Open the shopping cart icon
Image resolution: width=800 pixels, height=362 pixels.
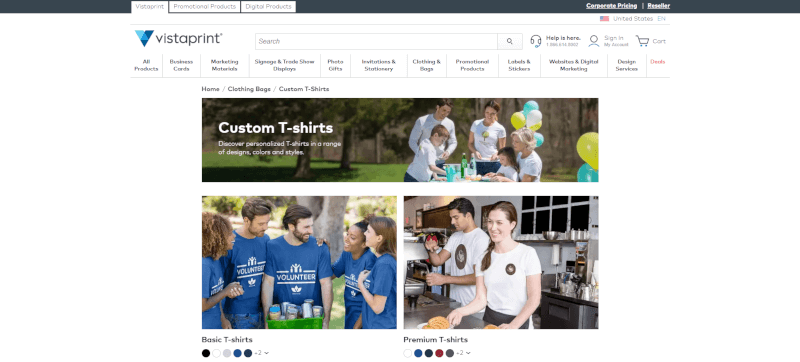tap(642, 41)
